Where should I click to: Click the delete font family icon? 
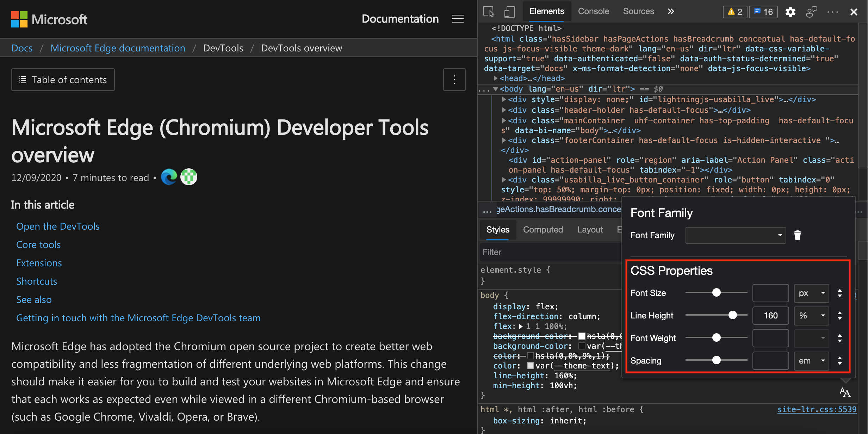coord(797,235)
